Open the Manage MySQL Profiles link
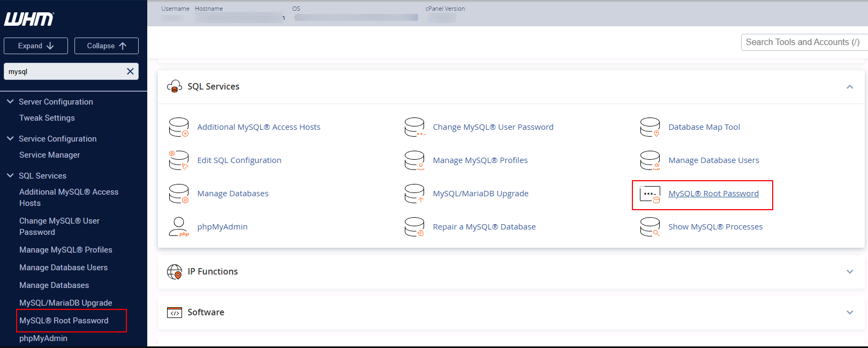 (x=480, y=160)
